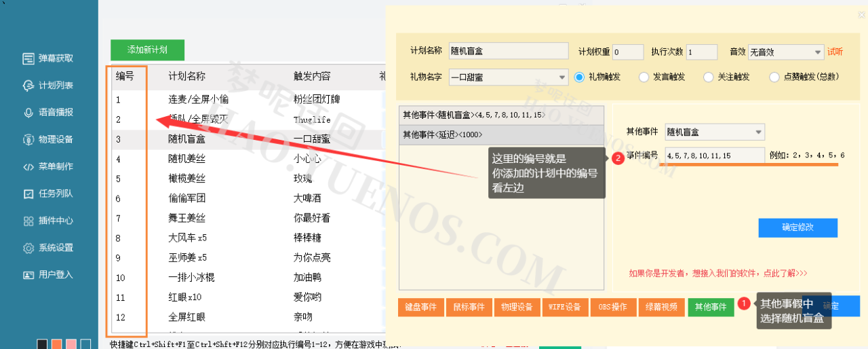Open the 用户登入 user card icon
868x349 pixels.
[x=28, y=276]
